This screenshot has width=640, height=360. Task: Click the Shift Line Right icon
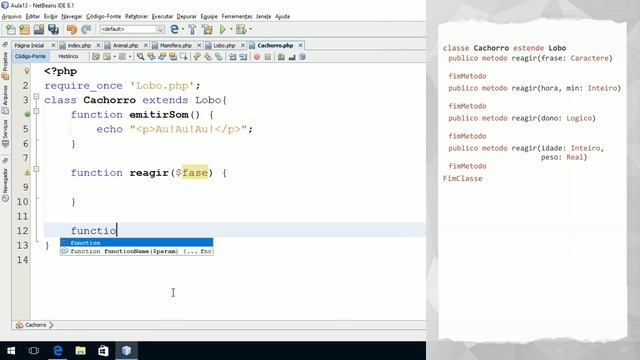coord(244,57)
